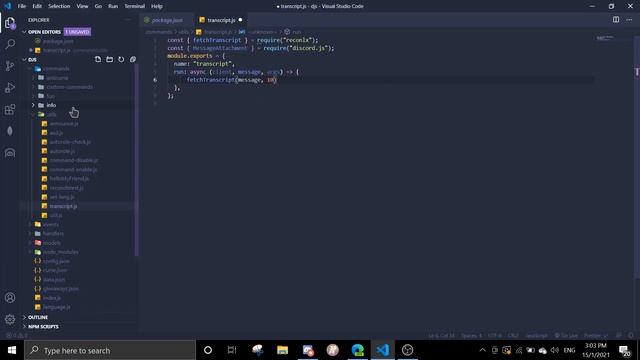Screen dimensions: 640x360
Task: Click the feedback icon in status bar
Action: [619, 336]
